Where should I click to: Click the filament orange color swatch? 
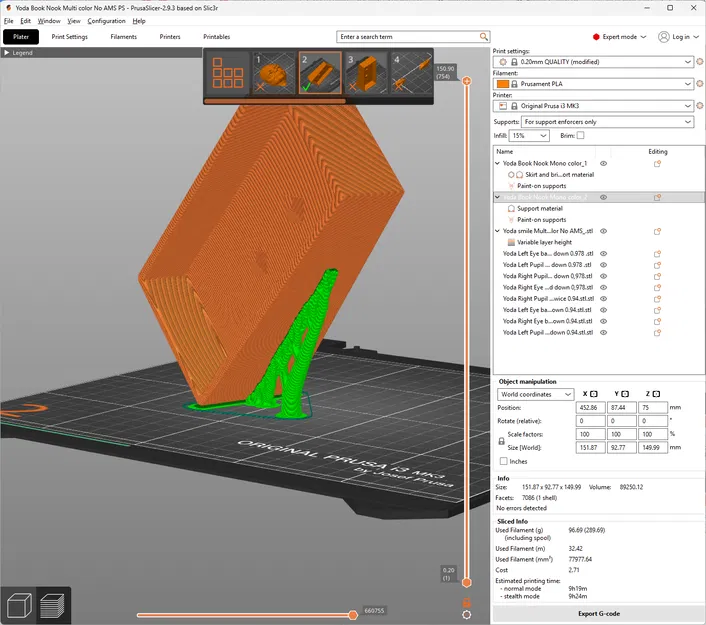click(x=502, y=84)
